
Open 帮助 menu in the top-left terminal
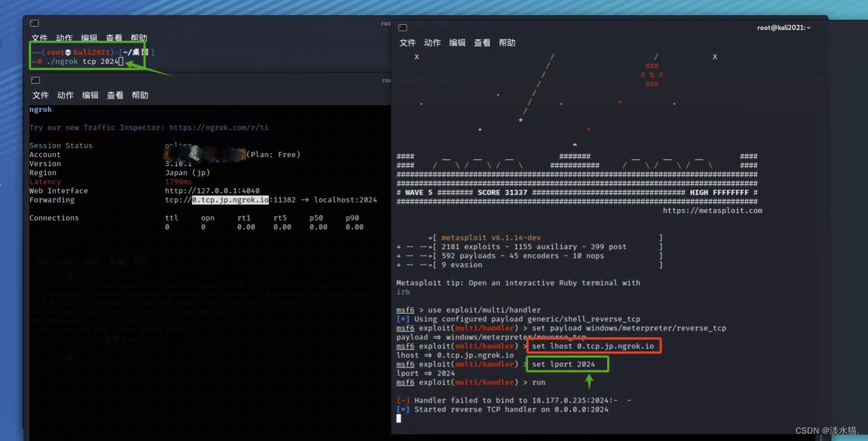coord(139,38)
